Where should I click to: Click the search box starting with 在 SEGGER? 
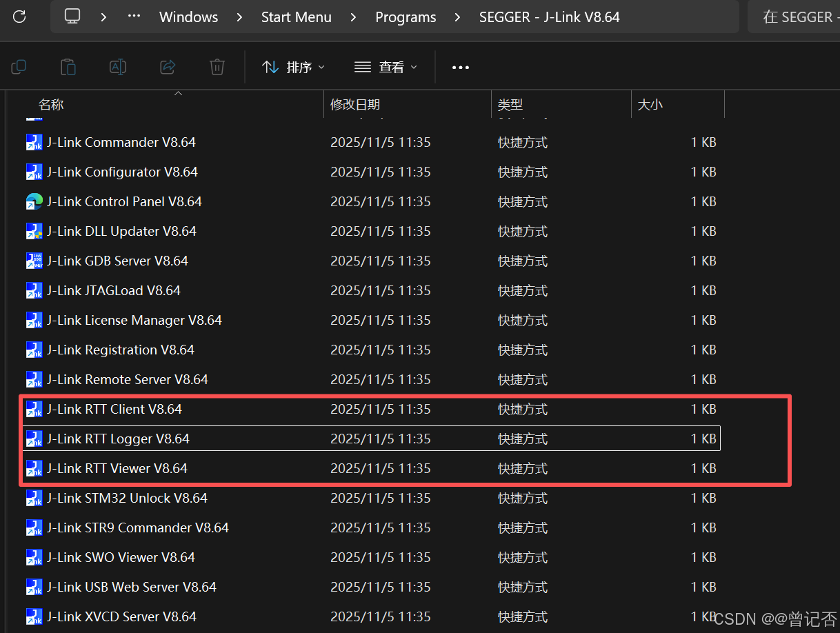pos(794,17)
